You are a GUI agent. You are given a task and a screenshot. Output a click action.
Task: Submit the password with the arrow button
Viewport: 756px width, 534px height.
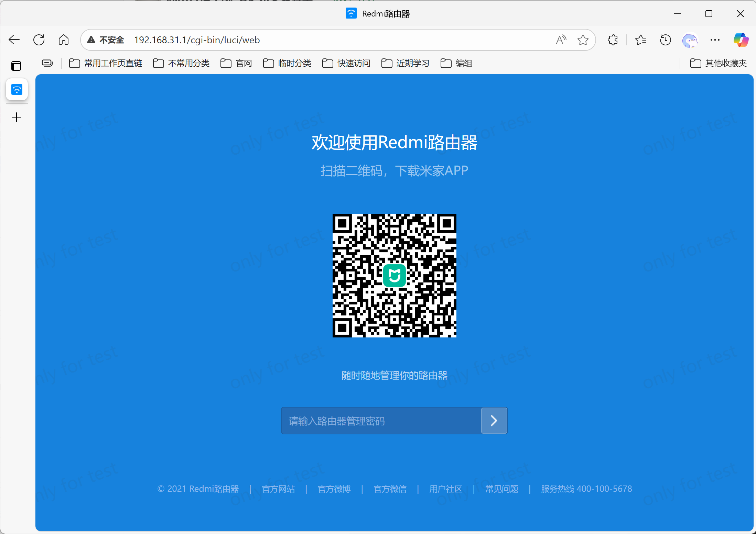[x=494, y=421]
